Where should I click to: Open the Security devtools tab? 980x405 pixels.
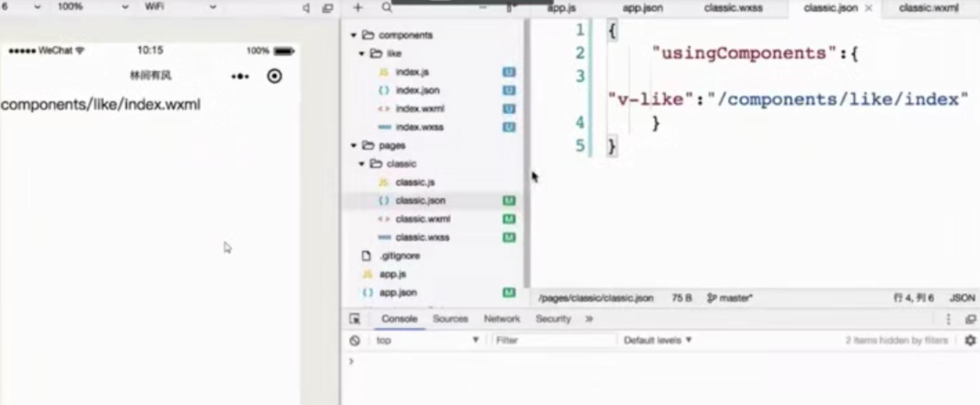[553, 318]
